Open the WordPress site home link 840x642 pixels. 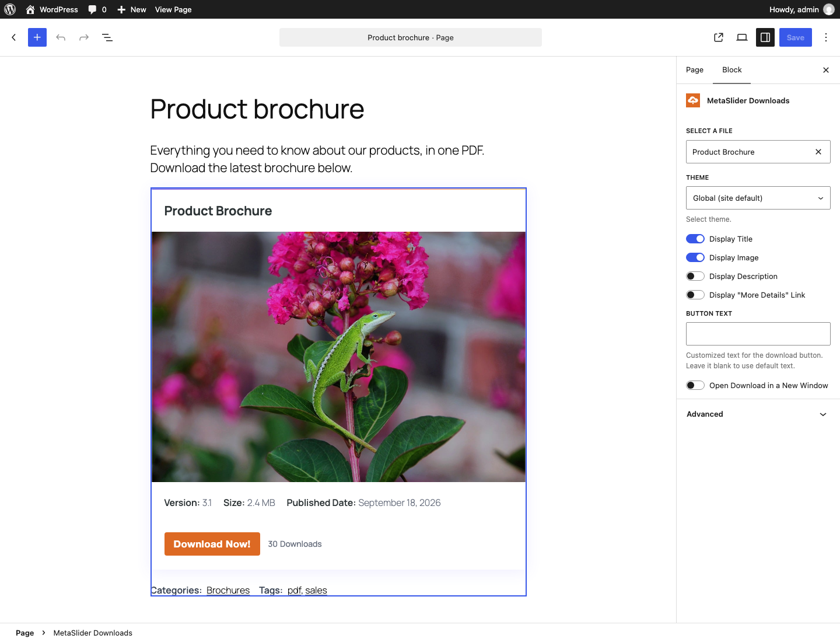(52, 9)
